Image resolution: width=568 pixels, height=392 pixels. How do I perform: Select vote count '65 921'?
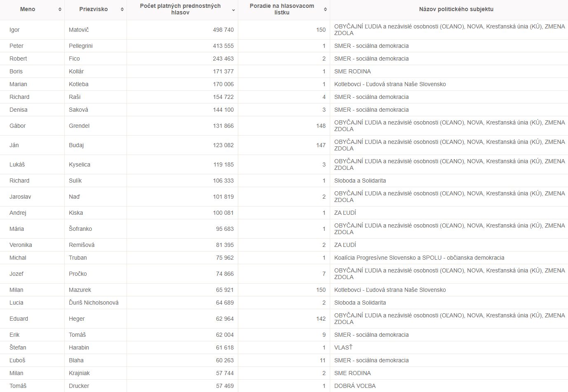click(x=225, y=290)
